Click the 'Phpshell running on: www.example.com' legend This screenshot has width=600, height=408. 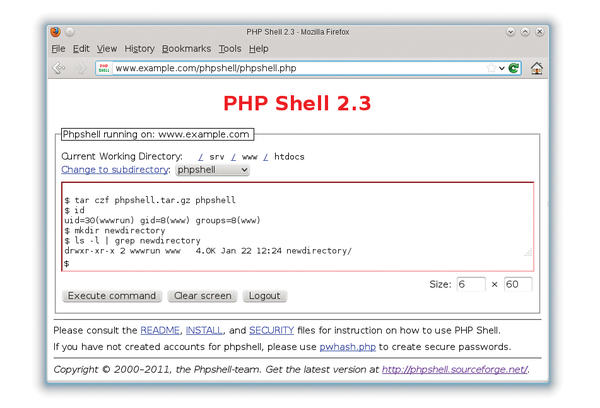157,134
